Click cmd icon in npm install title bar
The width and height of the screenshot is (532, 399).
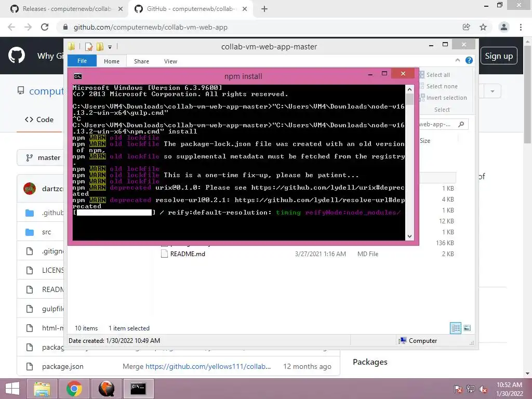(x=78, y=76)
